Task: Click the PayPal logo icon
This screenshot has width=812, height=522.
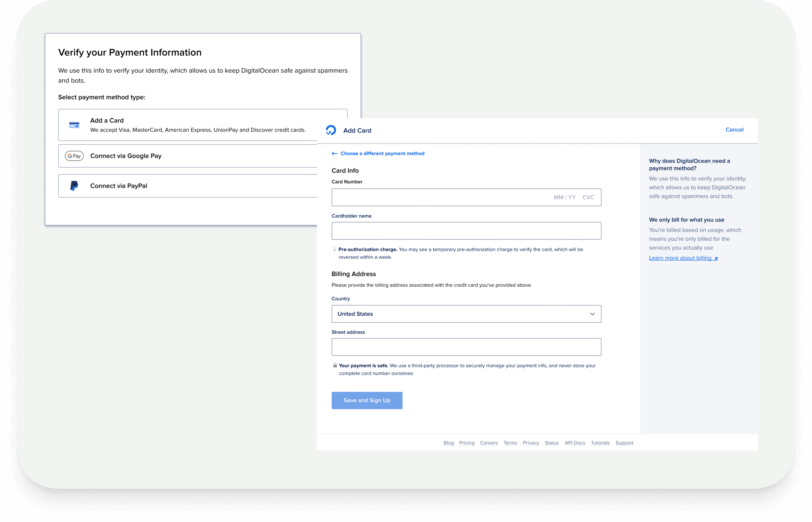Action: point(74,186)
